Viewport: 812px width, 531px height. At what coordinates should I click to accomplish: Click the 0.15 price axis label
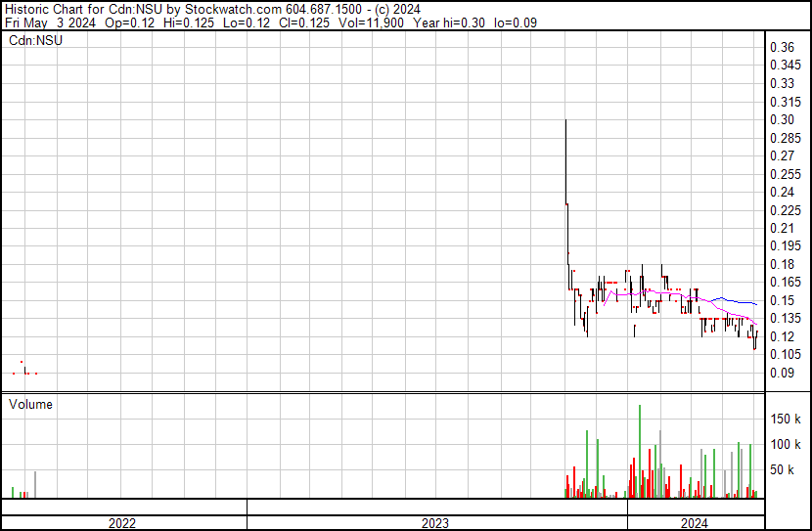click(x=782, y=300)
